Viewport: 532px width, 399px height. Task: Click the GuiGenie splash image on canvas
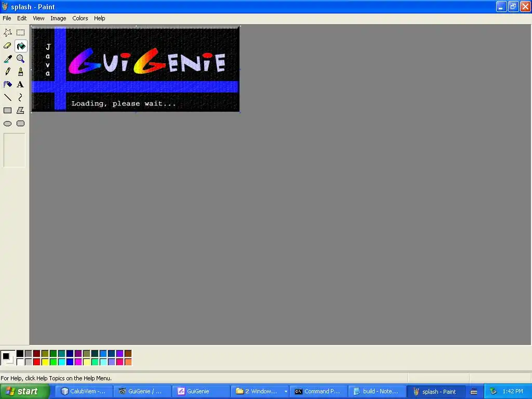[x=136, y=69]
